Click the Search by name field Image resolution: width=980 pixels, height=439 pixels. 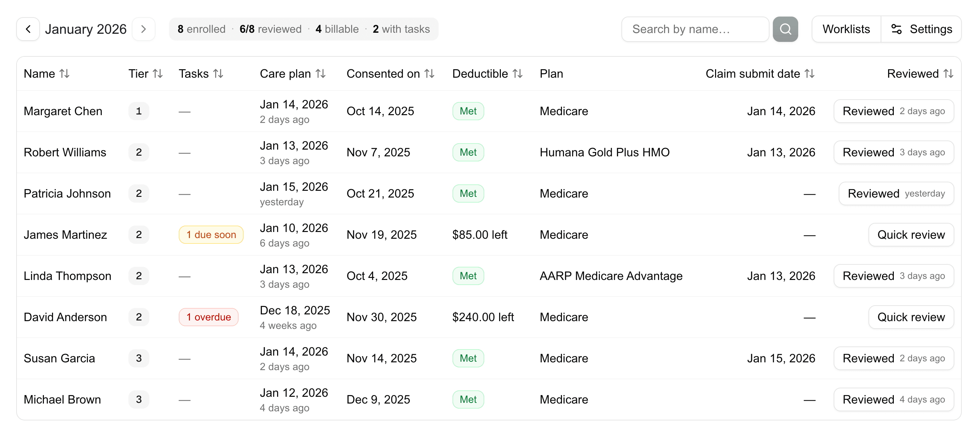point(695,29)
